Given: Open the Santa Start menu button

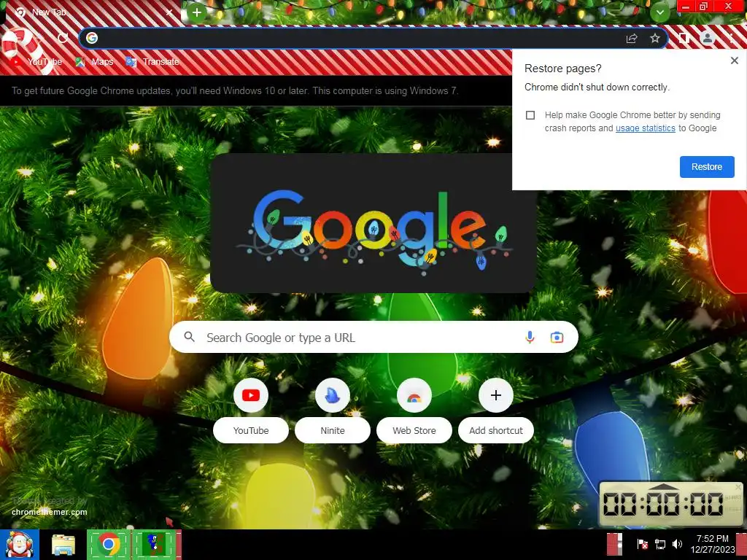Looking at the screenshot, I should tap(20, 544).
